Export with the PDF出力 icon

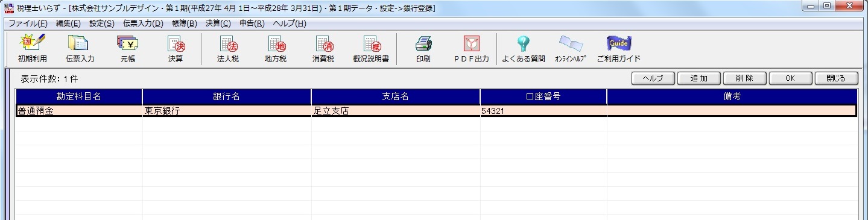pyautogui.click(x=471, y=49)
